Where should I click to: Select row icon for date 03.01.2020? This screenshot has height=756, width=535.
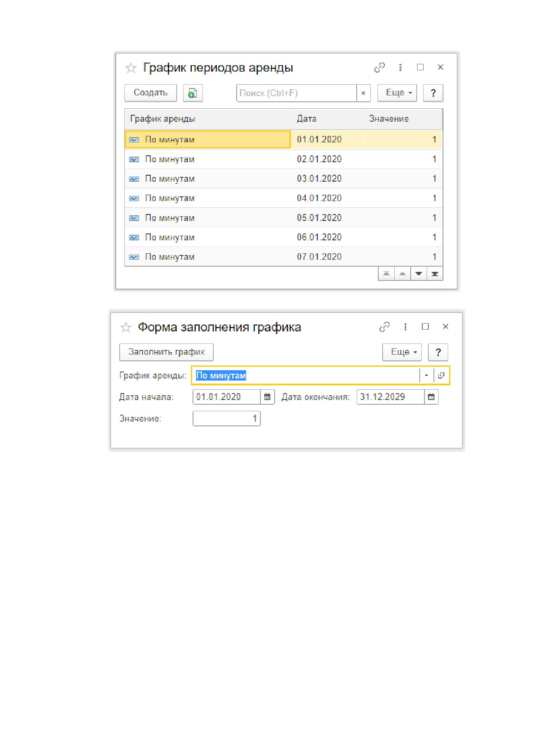pyautogui.click(x=134, y=179)
